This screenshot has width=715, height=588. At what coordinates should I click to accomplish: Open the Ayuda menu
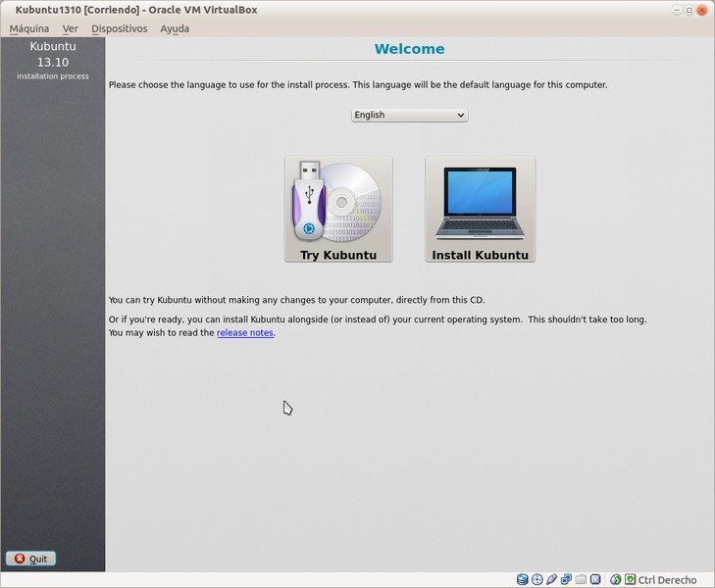pos(175,28)
